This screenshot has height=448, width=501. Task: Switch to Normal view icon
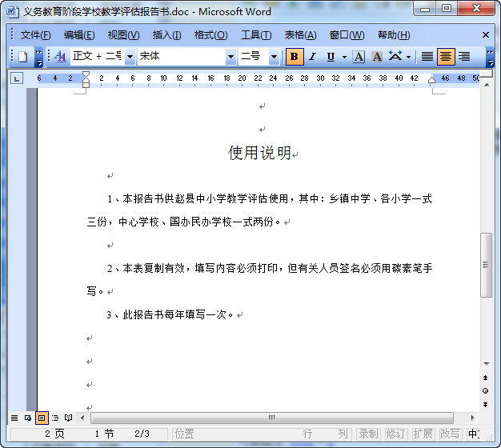coord(14,418)
